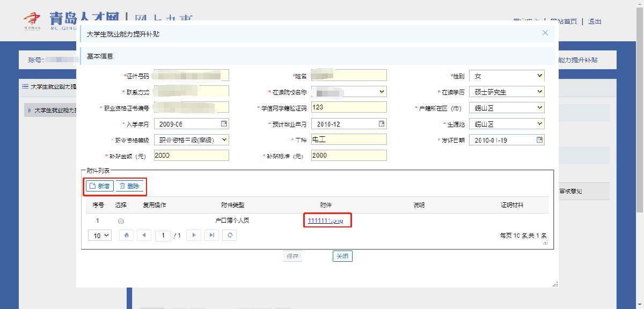This screenshot has width=644, height=309.
Task: Click the 学信网学籍验证码 input field
Action: tap(348, 108)
